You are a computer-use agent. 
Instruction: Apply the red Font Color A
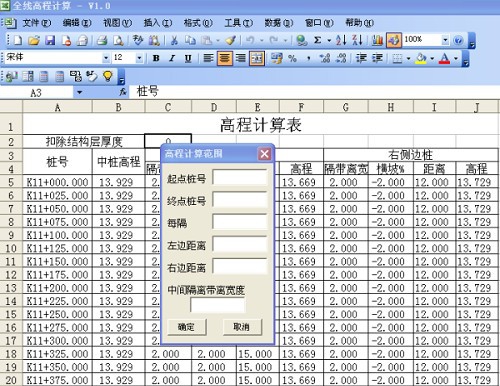(x=444, y=59)
